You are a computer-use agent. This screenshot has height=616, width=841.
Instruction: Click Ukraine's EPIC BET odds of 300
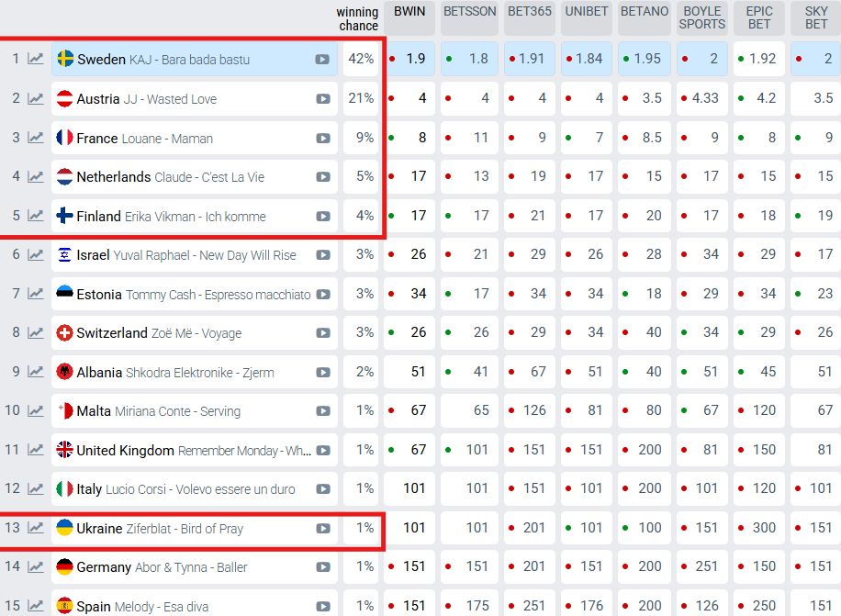[762, 528]
